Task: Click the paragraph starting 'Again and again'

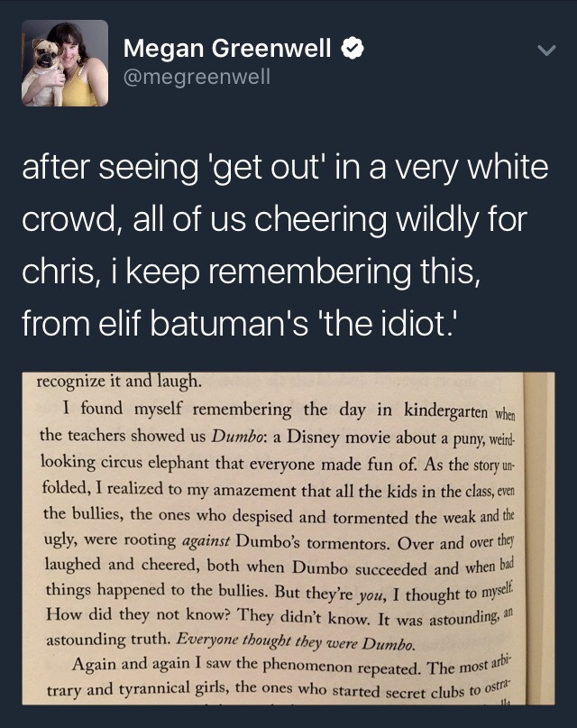Action: click(x=280, y=678)
